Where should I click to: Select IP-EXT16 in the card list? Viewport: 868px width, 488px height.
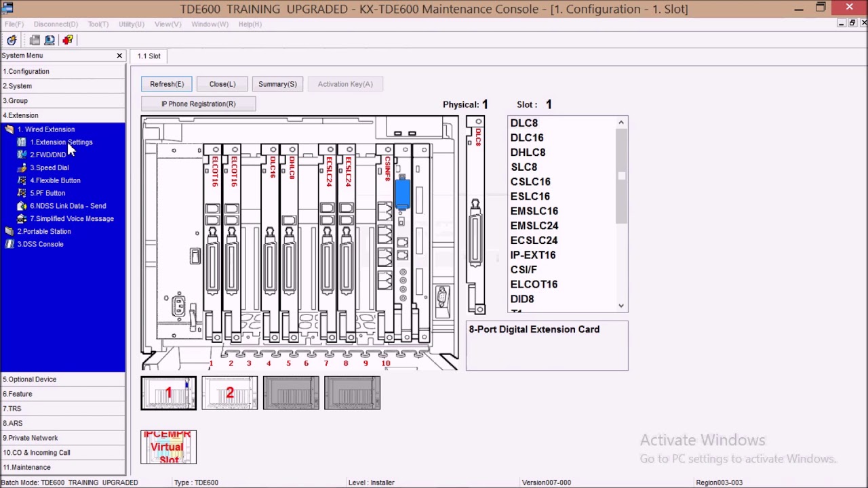[x=533, y=256]
